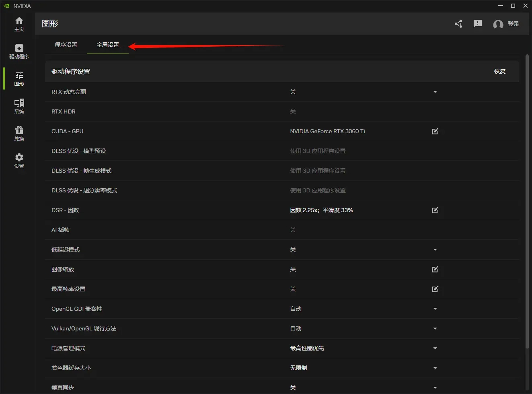This screenshot has height=394, width=532.
Task: Click the NVIDIA logo in title bar
Action: click(6, 6)
